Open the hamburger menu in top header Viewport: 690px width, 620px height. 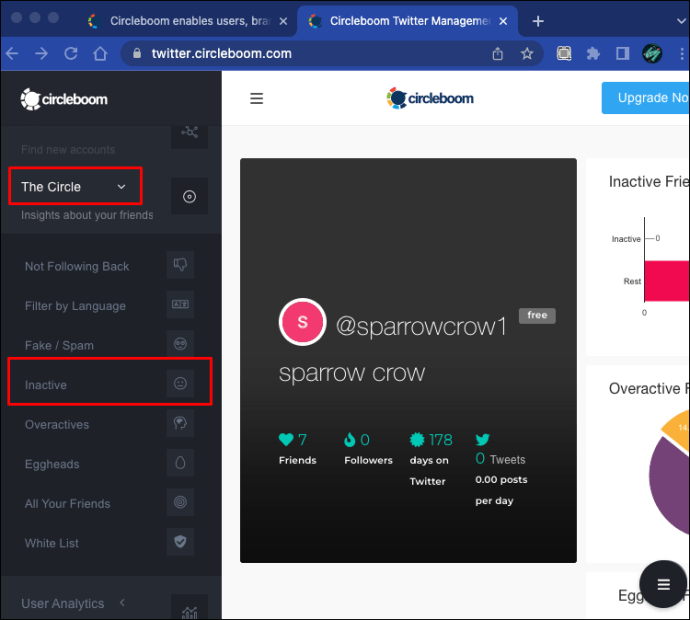coord(257,98)
